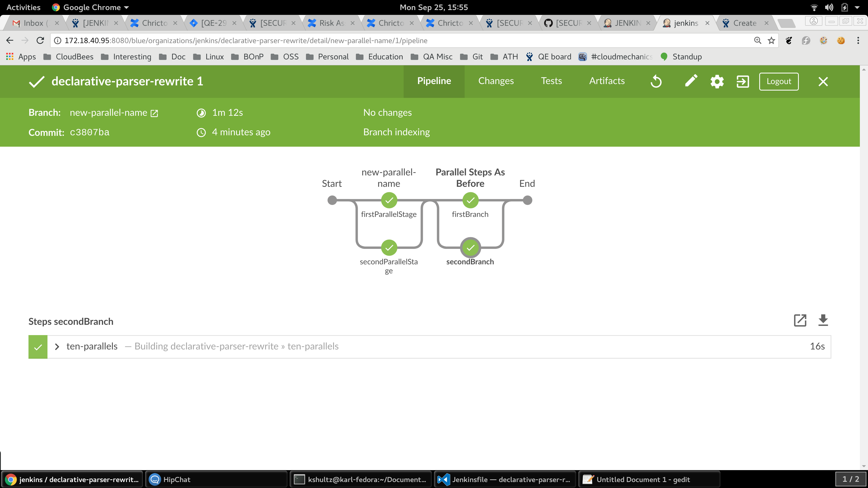The height and width of the screenshot is (488, 868).
Task: Go to classic Jenkins exit icon
Action: (x=743, y=82)
